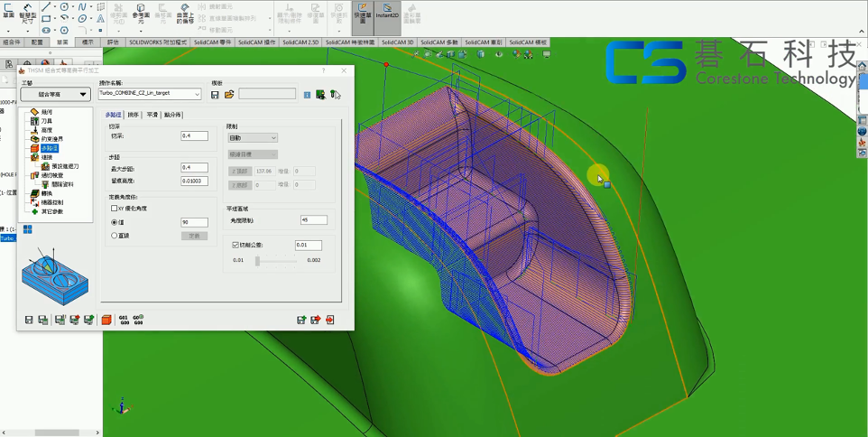Click the save template floppy disk icon
Viewport: 868px width, 437px height.
(215, 95)
